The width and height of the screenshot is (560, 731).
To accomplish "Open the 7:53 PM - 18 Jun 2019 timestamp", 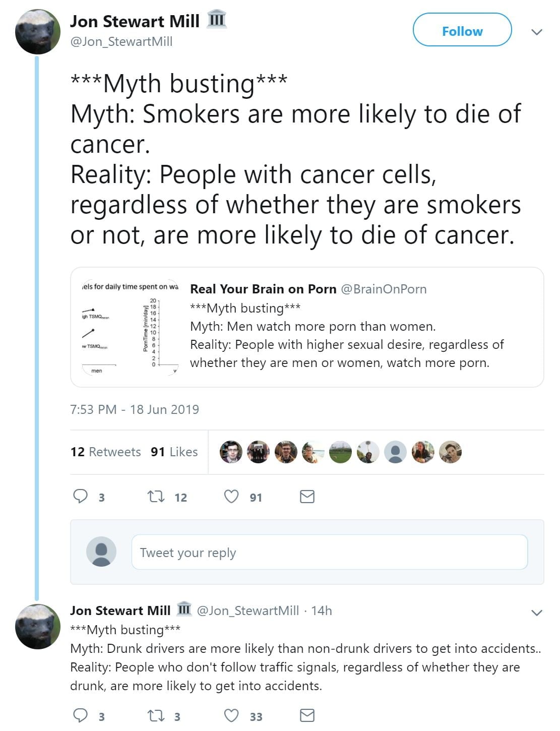I will (135, 409).
